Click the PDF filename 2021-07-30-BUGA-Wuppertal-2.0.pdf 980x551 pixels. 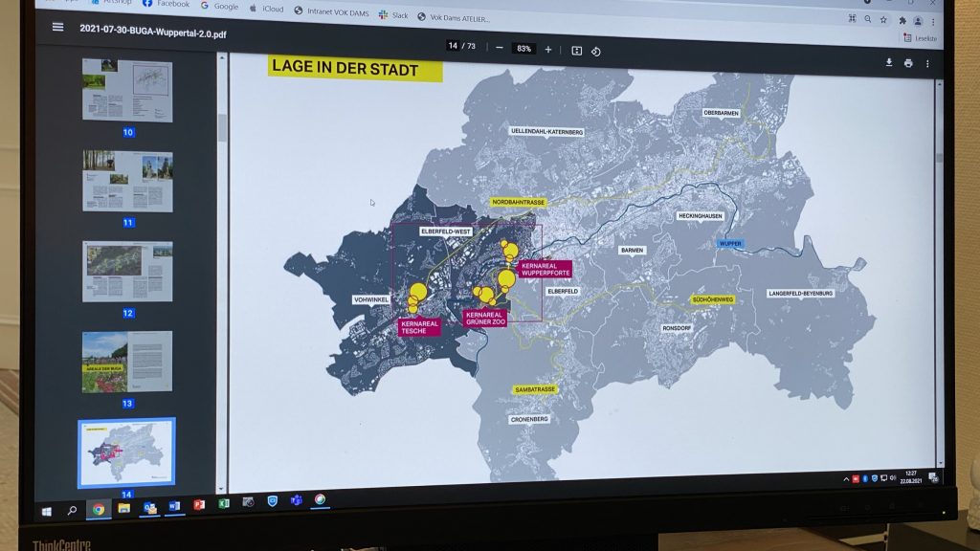click(153, 32)
